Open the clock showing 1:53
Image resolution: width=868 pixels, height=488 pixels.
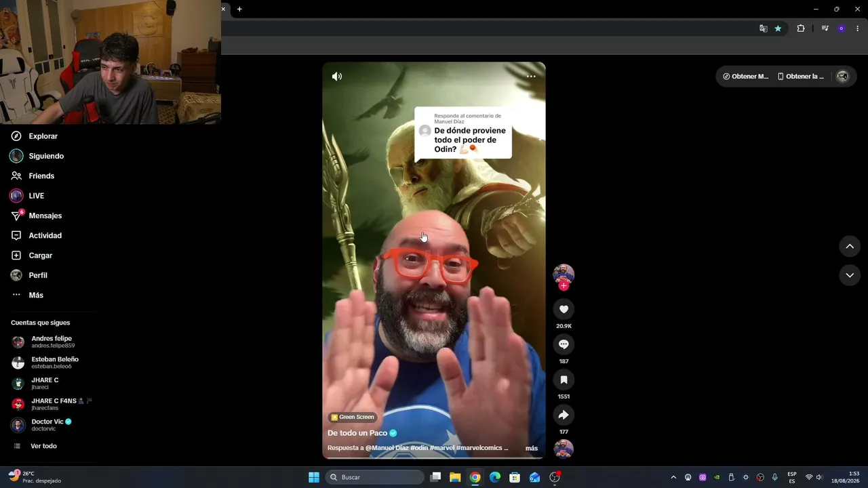[845, 477]
